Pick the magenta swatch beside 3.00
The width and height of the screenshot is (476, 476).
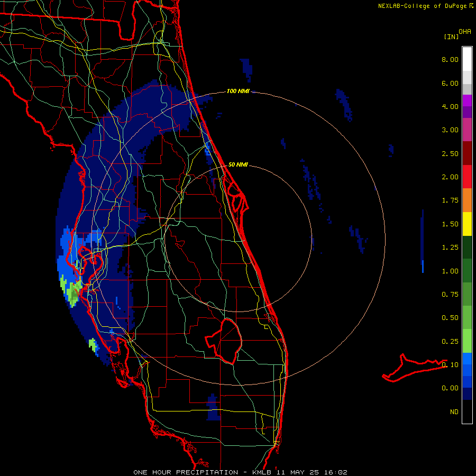tap(467, 130)
